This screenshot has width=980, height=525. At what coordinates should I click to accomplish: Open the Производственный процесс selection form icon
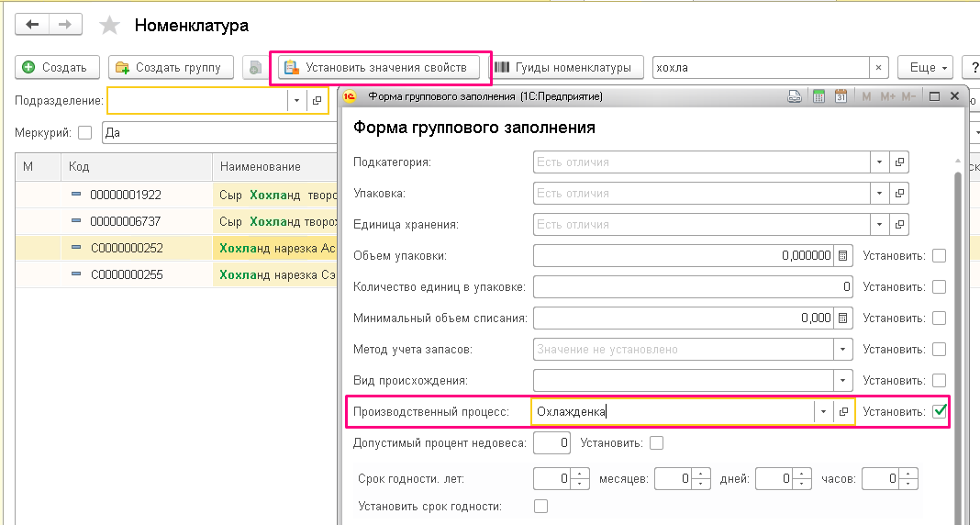[844, 412]
